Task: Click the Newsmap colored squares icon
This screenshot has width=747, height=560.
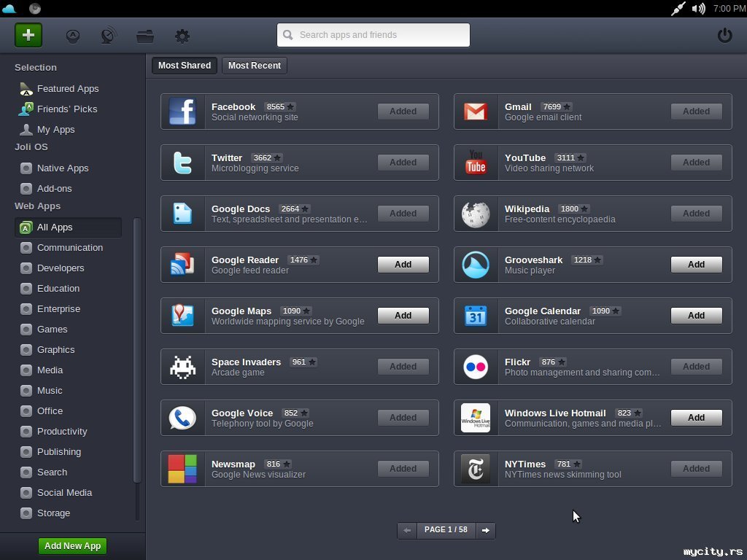Action: point(182,469)
